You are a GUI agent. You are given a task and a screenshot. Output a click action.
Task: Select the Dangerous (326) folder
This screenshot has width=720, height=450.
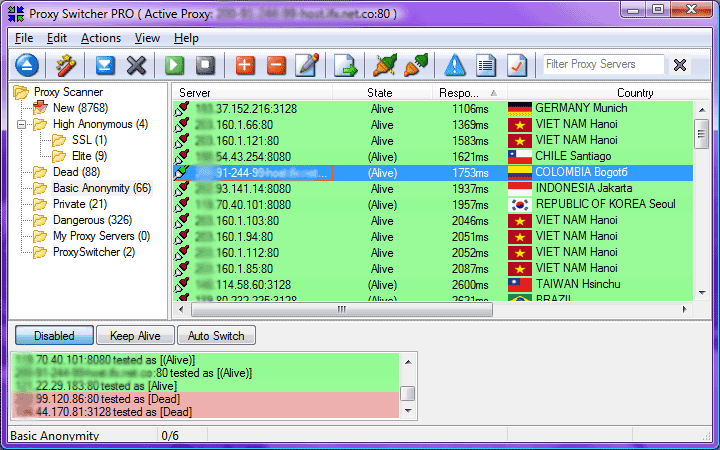[x=92, y=220]
